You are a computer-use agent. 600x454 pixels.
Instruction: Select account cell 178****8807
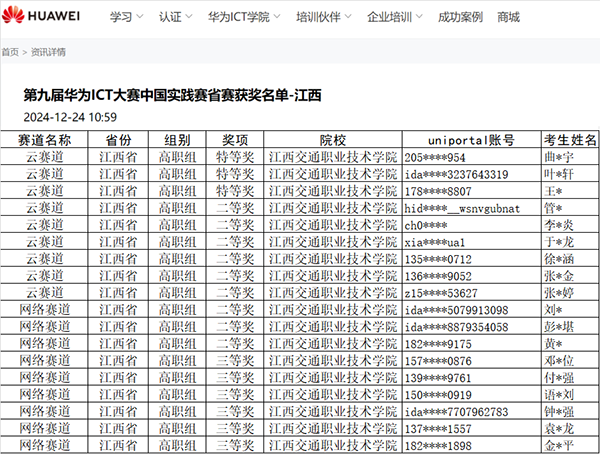[472, 191]
